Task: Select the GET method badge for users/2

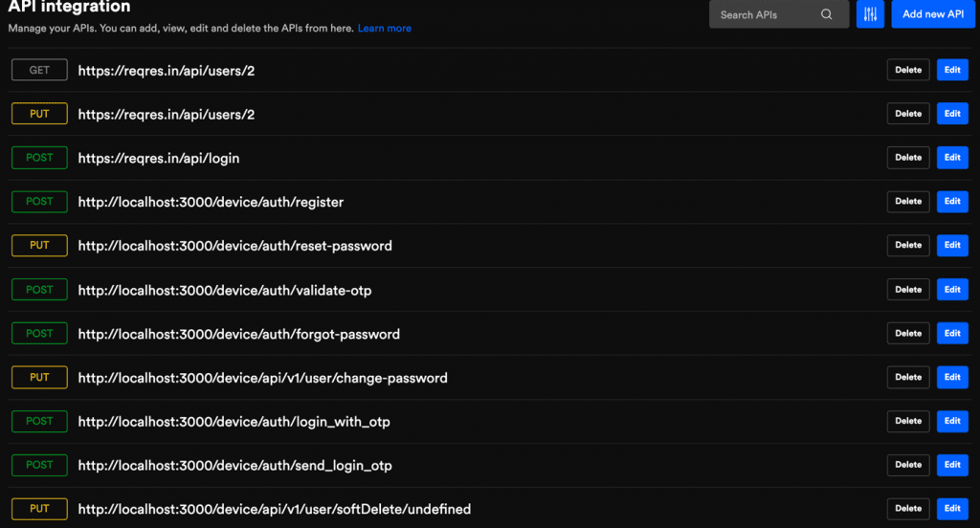Action: (39, 70)
